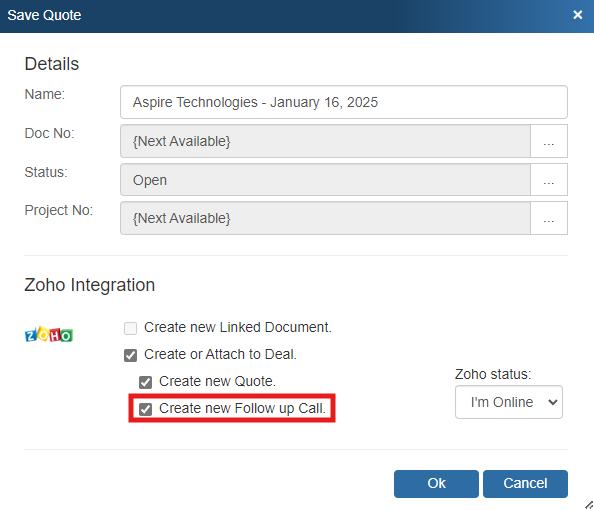Expand the Zoho status dropdown
Screen dimensions: 594x510
pos(509,402)
